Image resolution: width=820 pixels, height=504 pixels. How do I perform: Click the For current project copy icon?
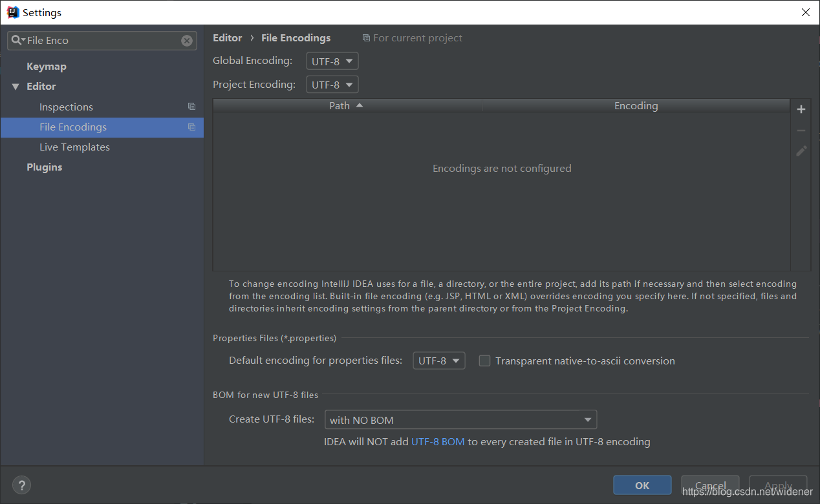366,38
